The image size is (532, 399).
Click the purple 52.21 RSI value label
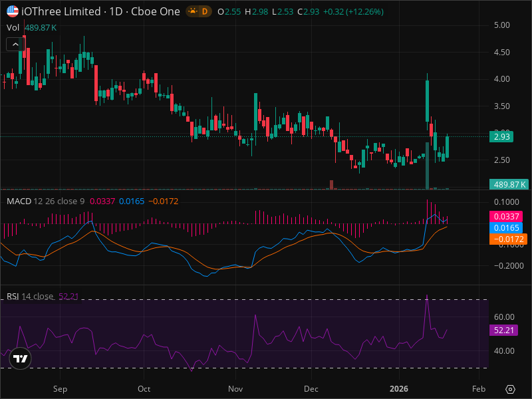[x=503, y=330]
